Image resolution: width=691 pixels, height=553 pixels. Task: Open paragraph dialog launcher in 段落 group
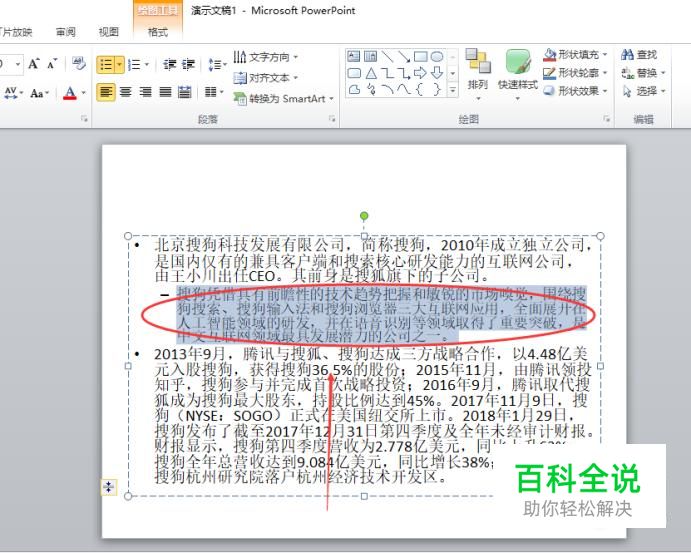click(332, 119)
